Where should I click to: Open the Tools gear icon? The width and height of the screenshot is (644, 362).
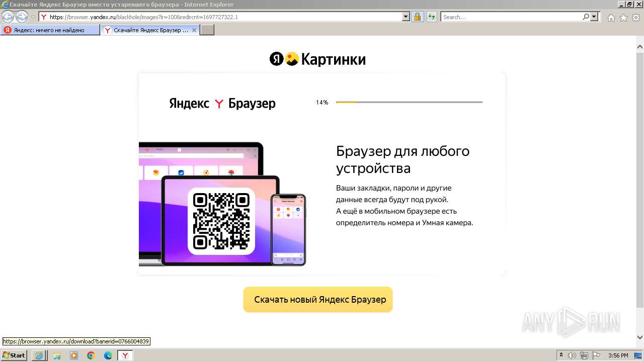636,18
